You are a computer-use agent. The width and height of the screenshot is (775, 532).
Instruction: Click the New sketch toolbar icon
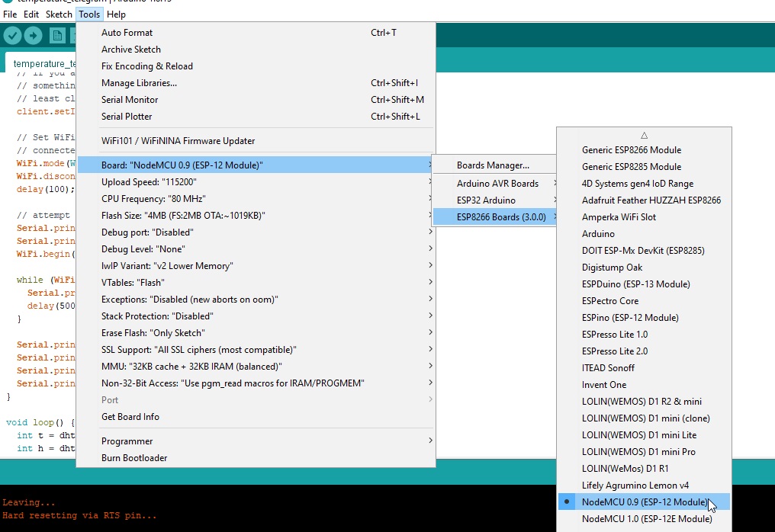tap(57, 36)
